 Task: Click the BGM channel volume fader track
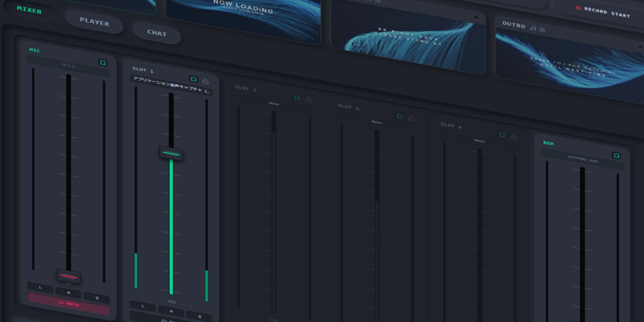pos(582,245)
